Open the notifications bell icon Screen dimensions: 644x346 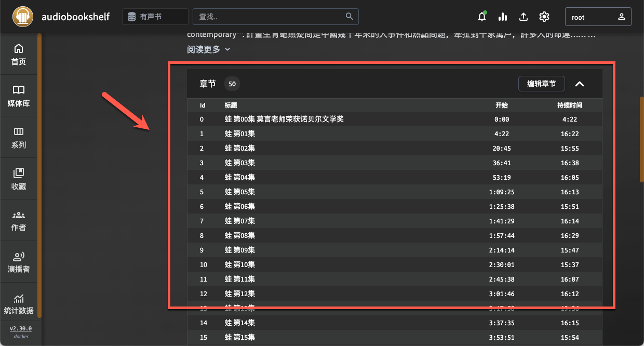coord(482,17)
